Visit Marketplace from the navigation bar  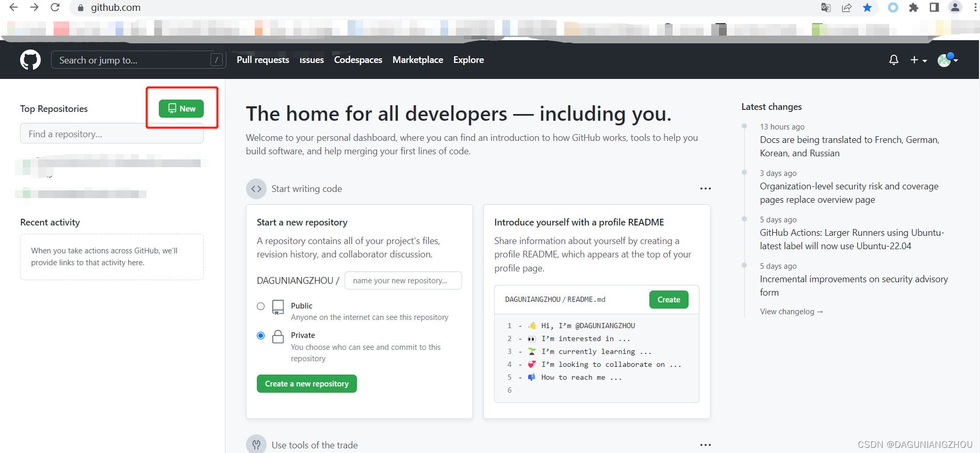(x=418, y=60)
